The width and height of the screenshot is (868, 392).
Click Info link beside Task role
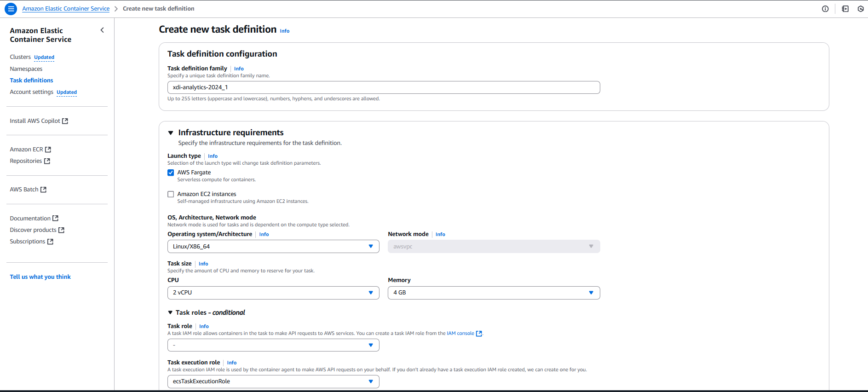point(204,327)
